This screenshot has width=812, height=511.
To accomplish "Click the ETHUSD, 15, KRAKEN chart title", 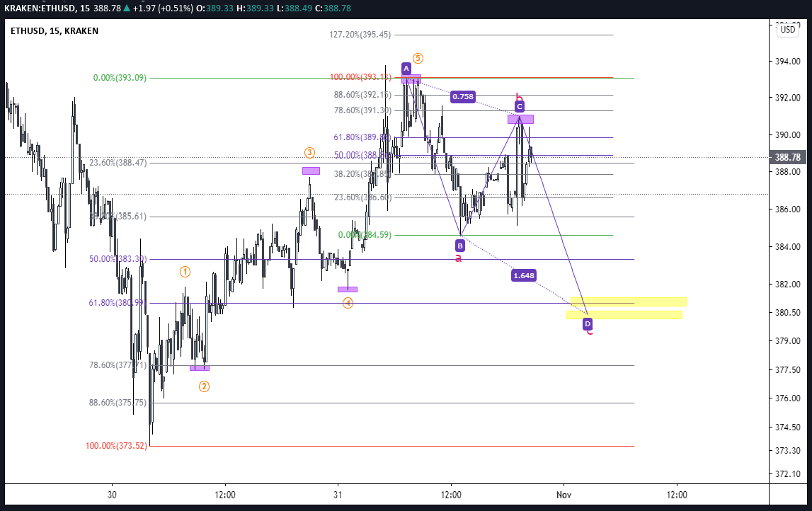I will click(55, 31).
